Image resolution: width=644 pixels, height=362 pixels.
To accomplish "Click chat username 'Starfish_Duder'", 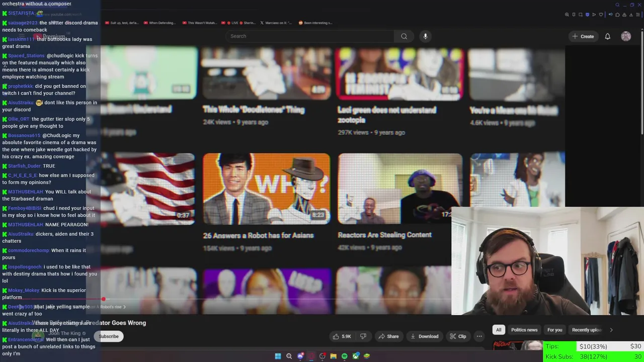I will click(x=25, y=166).
